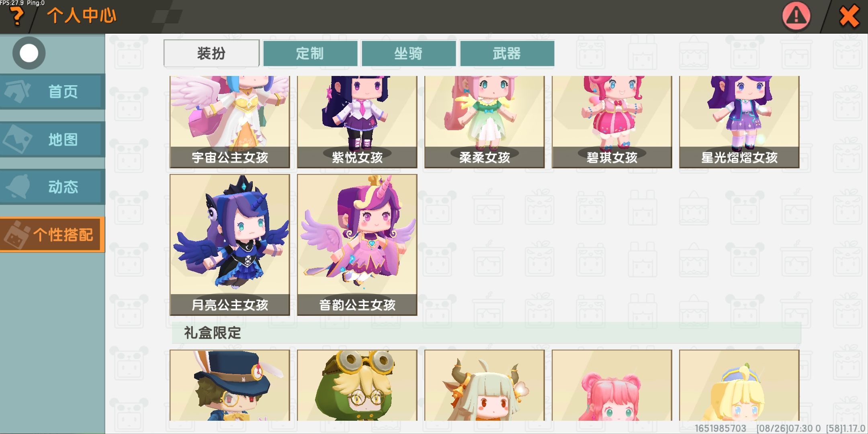The image size is (868, 434).
Task: Go to 地图 in the sidebar
Action: (52, 139)
